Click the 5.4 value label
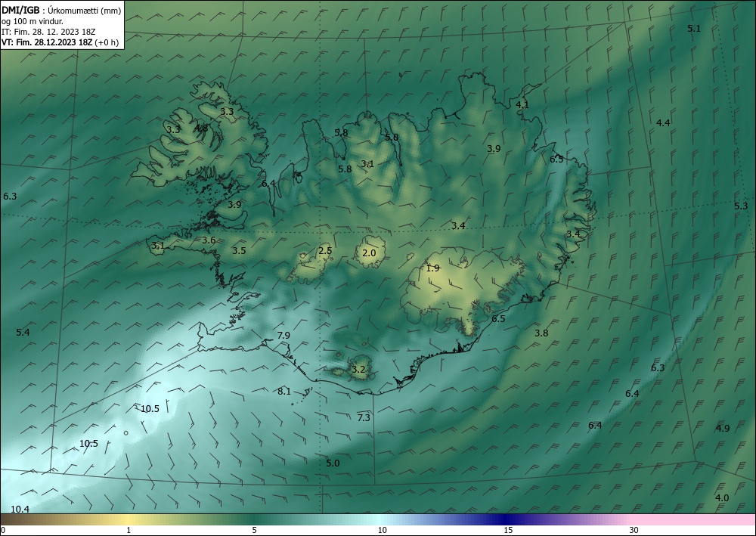Viewport: 756px width, 536px height. click(23, 333)
